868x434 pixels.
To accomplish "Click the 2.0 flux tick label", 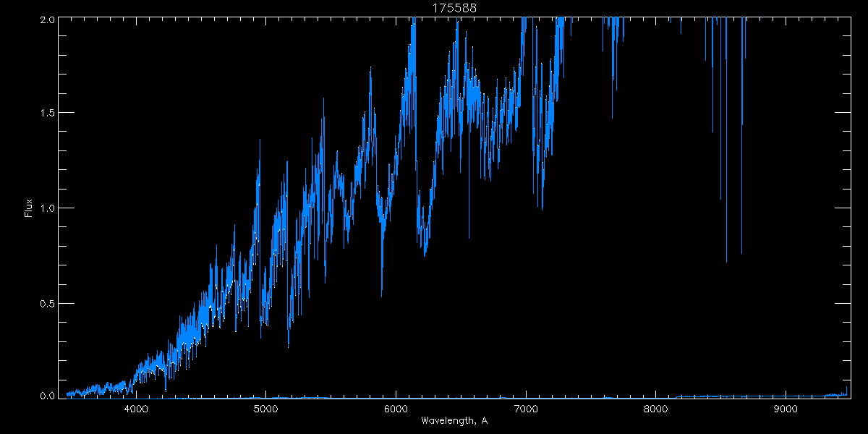I will 48,20.
